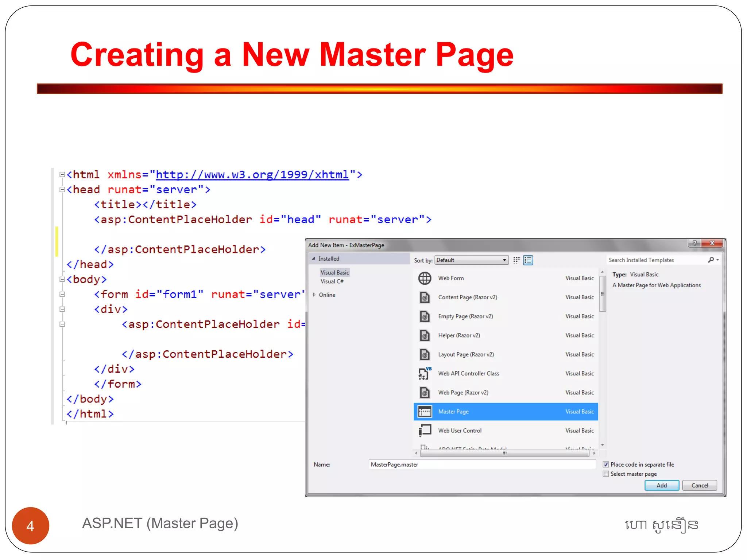Select the Web Form row label
The height and width of the screenshot is (560, 747).
click(x=451, y=278)
